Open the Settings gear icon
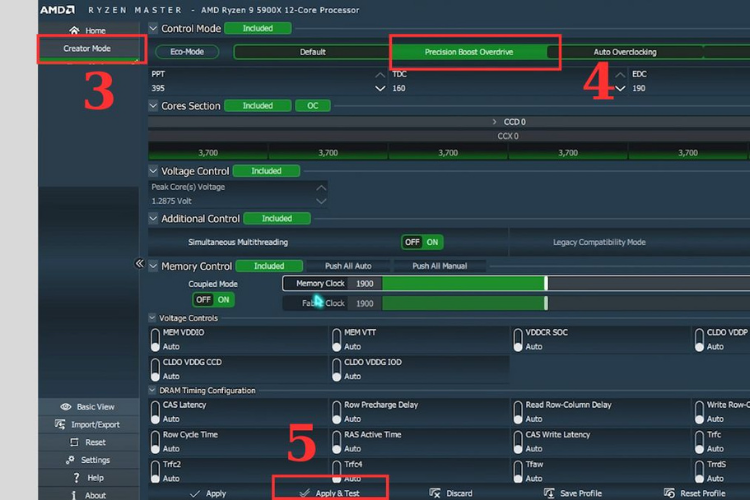Image resolution: width=750 pixels, height=500 pixels. point(70,460)
